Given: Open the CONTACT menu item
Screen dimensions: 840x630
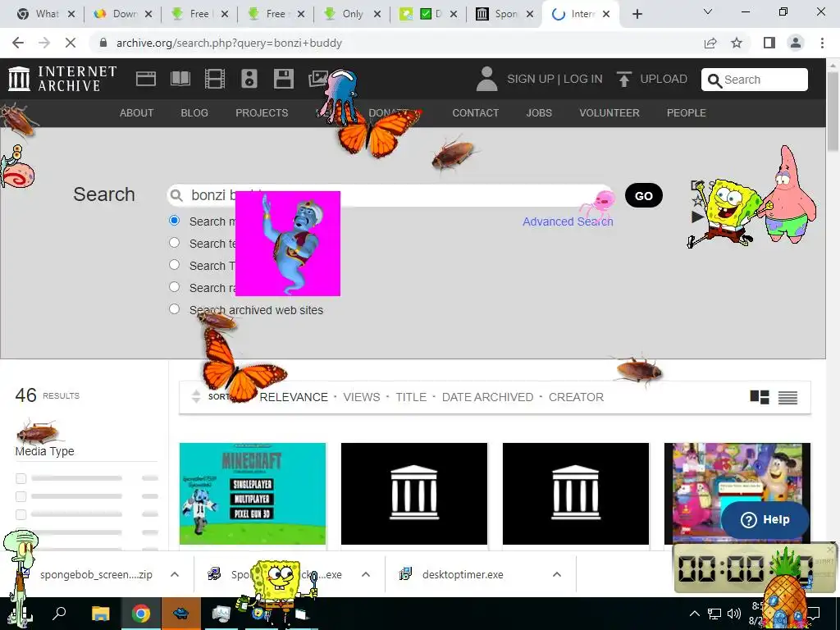Looking at the screenshot, I should tap(476, 113).
